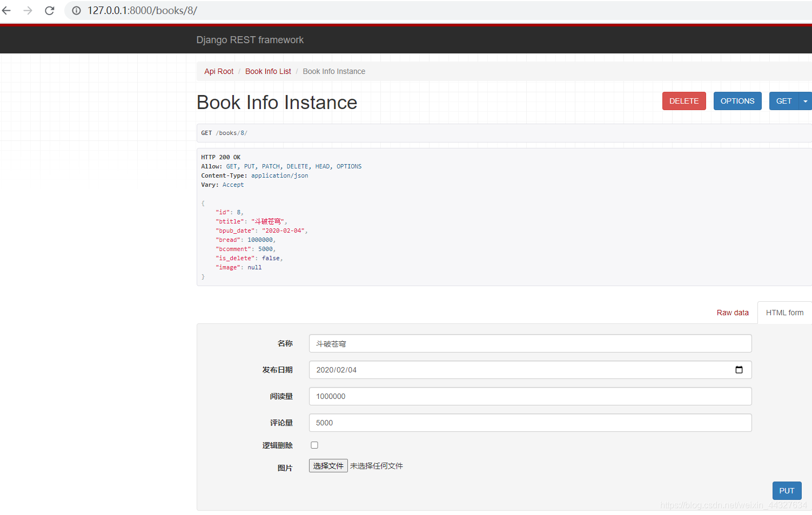
Task: Click the "bcomment": 5000 JSON line
Action: [x=245, y=249]
